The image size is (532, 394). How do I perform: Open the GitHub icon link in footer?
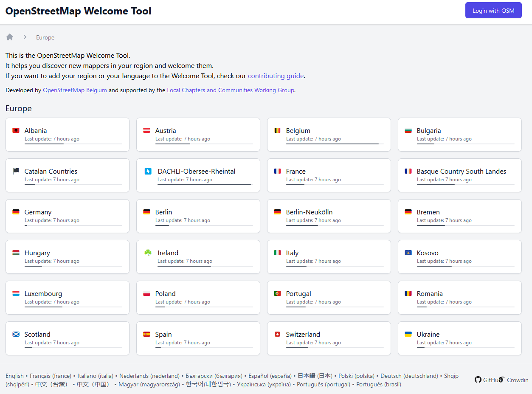coord(478,380)
